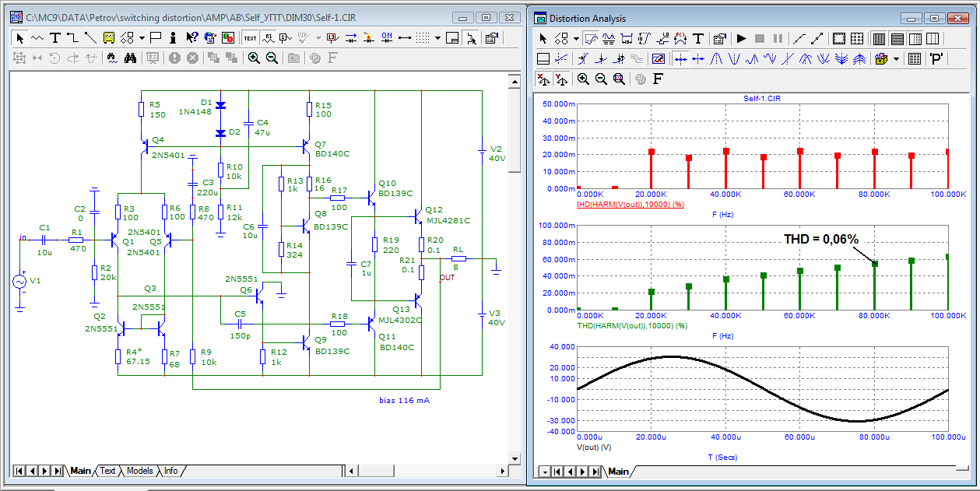Click THD(HARM(V(out)),10000) plot label
Viewport: 980px width, 491px height.
(x=631, y=325)
